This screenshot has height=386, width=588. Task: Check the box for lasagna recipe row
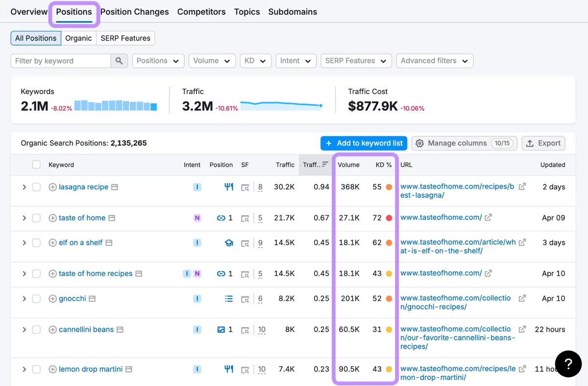point(36,187)
